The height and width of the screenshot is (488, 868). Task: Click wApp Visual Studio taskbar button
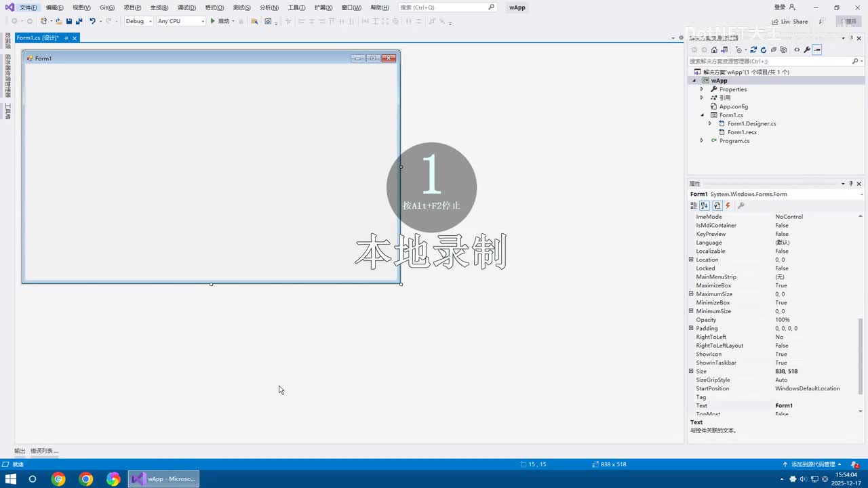point(163,479)
